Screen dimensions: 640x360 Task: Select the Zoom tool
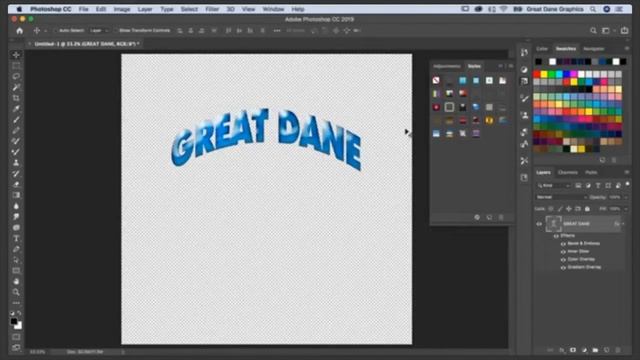16,292
